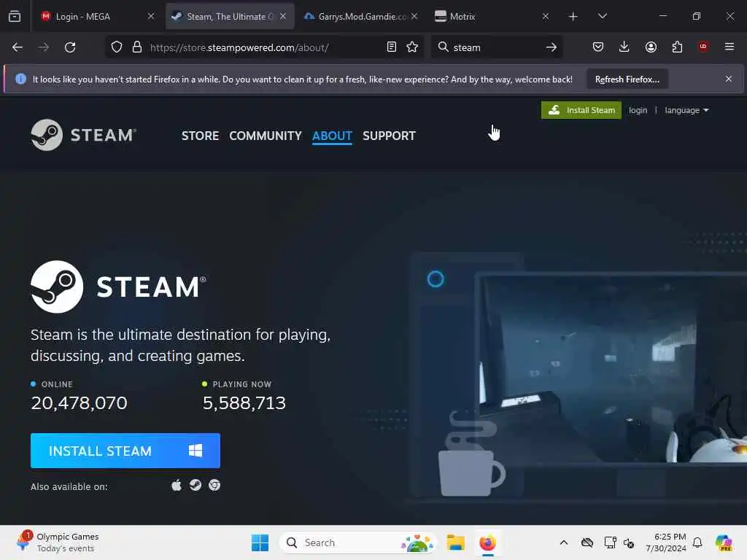The image size is (747, 560).
Task: Reload the current page
Action: [70, 47]
